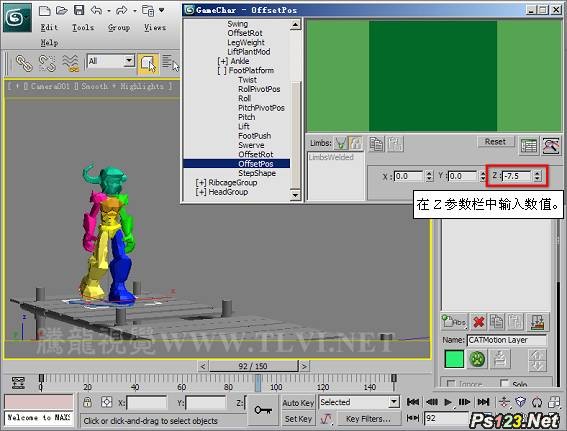Open the Group menu
The height and width of the screenshot is (431, 567).
[119, 27]
